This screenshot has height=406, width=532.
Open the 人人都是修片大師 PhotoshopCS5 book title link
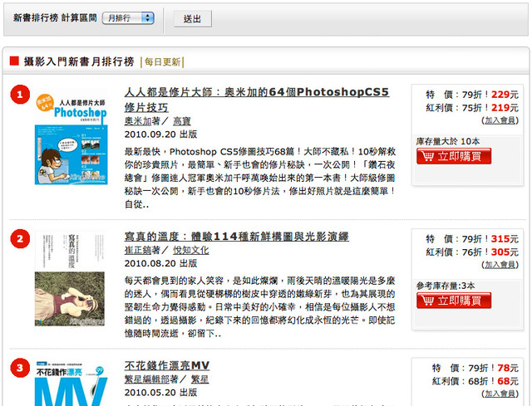(257, 100)
